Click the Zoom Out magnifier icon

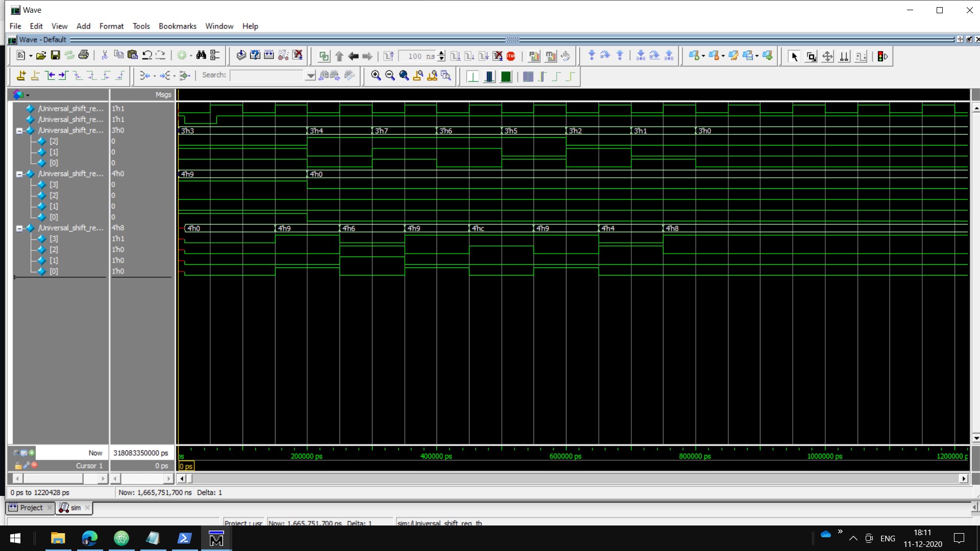pos(390,76)
